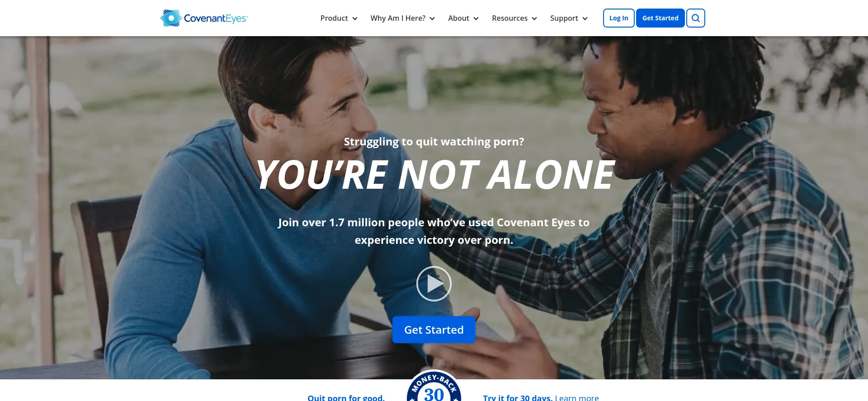Expand the Support chevron arrow
The height and width of the screenshot is (401, 868).
coord(585,19)
